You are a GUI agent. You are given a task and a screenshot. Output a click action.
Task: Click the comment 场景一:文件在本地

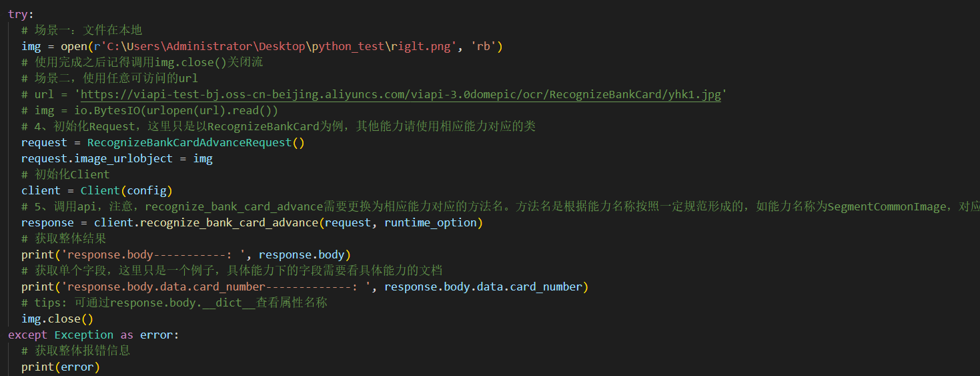tap(81, 30)
